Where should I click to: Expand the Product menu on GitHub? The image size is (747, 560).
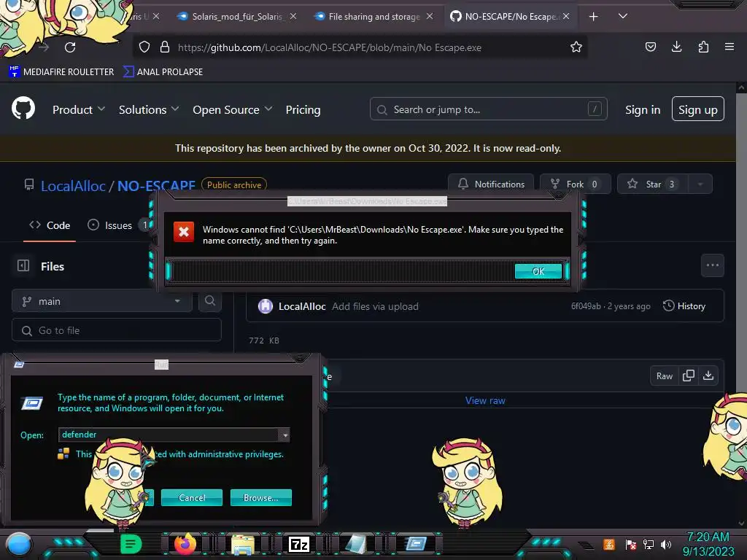point(79,109)
